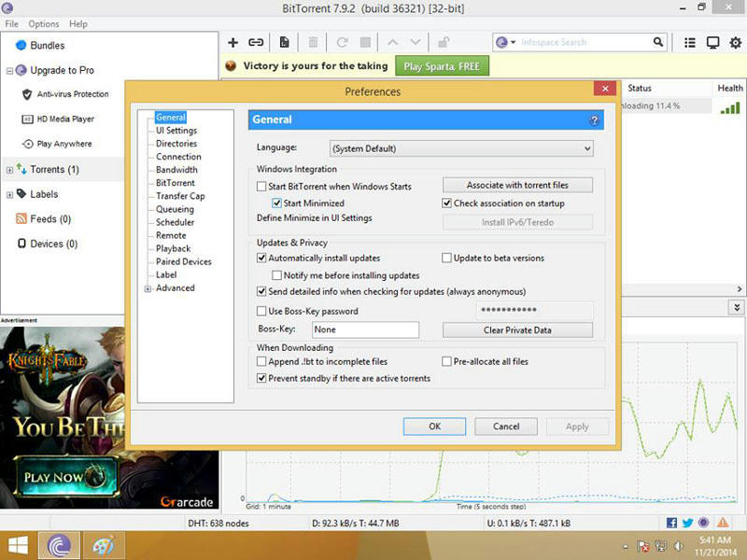
Task: Click the detailed info list view icon
Action: tap(689, 43)
